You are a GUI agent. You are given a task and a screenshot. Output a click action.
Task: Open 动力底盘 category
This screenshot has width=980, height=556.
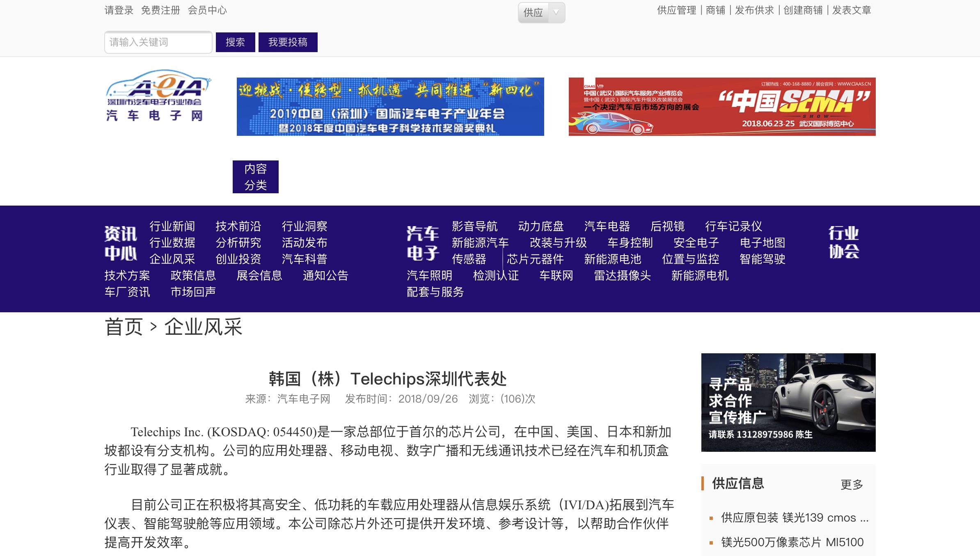(x=541, y=226)
